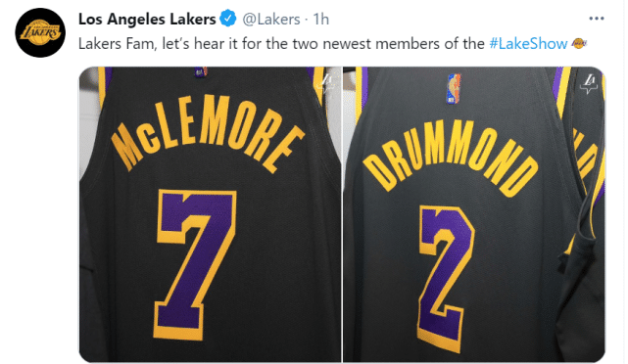
Task: Click the LA watermark on McLemore photo
Action: coord(327,83)
